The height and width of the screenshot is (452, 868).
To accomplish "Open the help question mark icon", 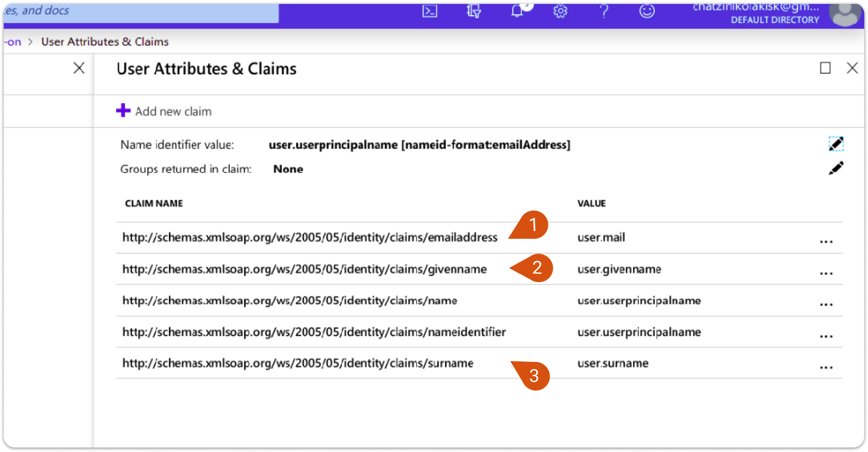I will point(604,11).
